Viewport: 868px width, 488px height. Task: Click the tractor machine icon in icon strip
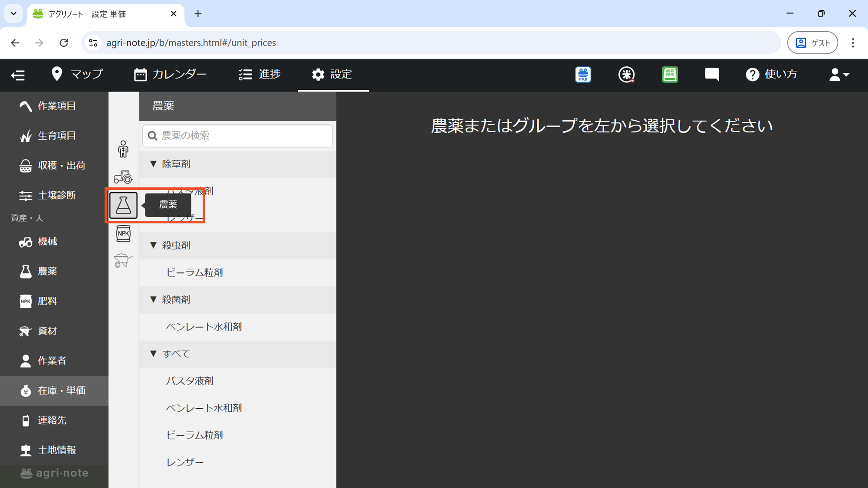123,177
